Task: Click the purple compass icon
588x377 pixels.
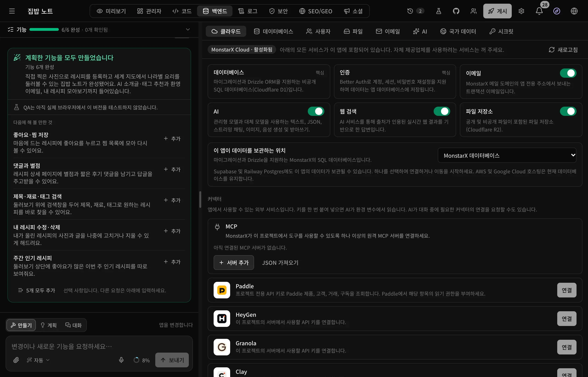Action: 557,11
